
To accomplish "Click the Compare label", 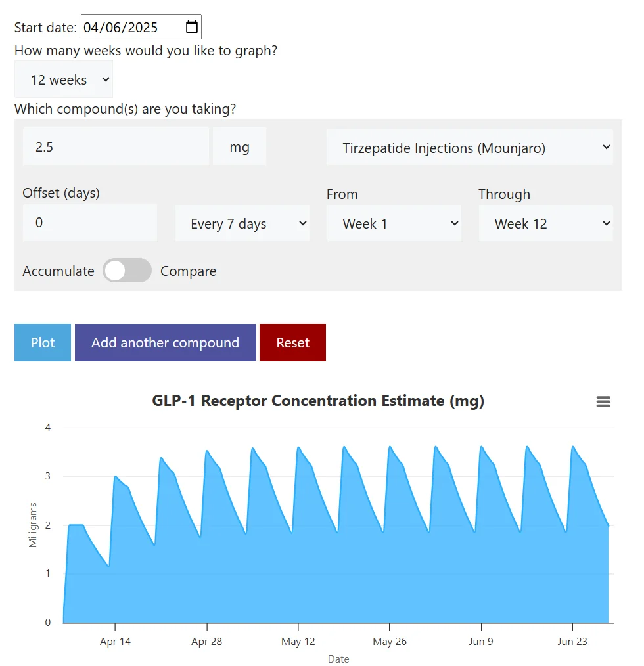I will coord(189,271).
